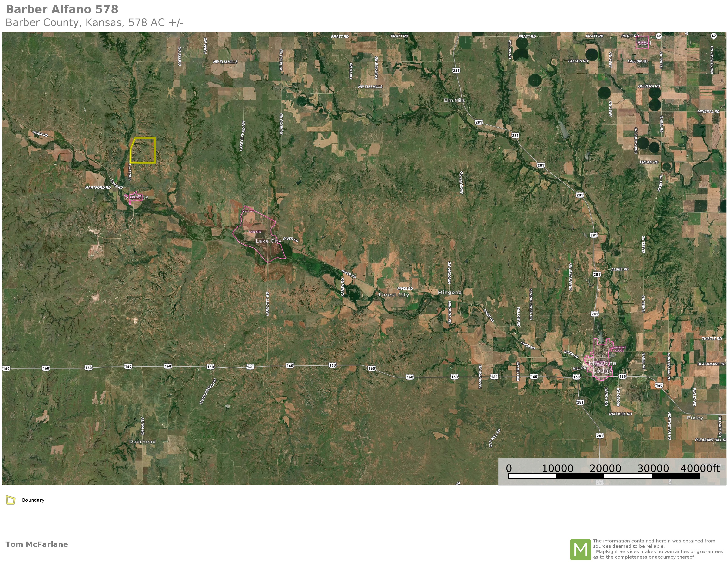Click the Deerhead place label
Image resolution: width=728 pixels, height=563 pixels.
(x=142, y=442)
